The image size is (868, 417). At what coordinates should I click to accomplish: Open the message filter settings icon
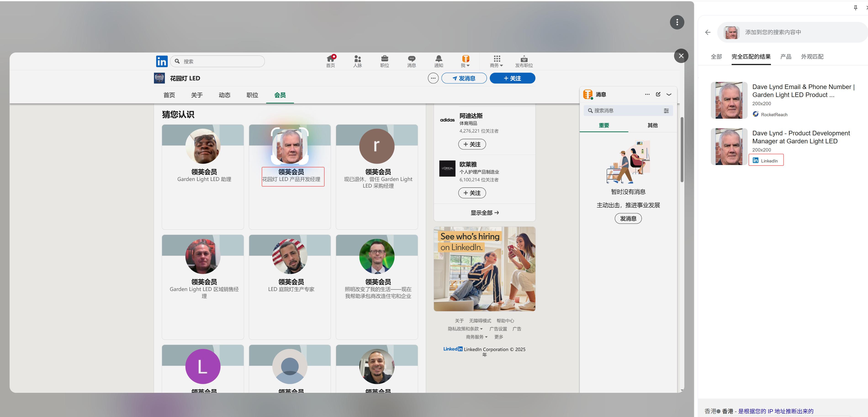point(666,111)
